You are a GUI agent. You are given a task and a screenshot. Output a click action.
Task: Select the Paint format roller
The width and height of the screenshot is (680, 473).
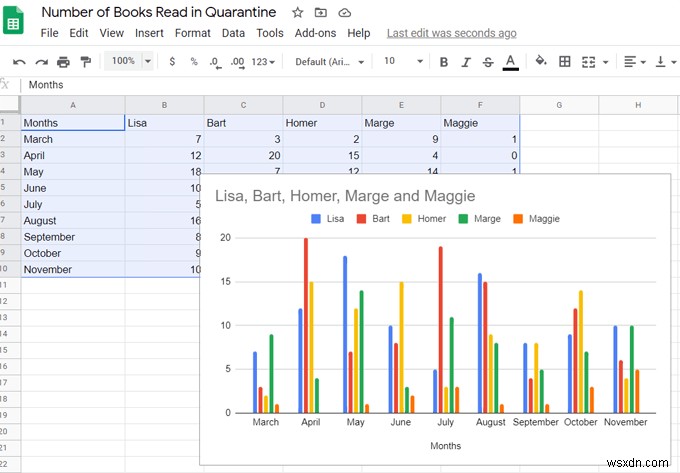point(86,62)
